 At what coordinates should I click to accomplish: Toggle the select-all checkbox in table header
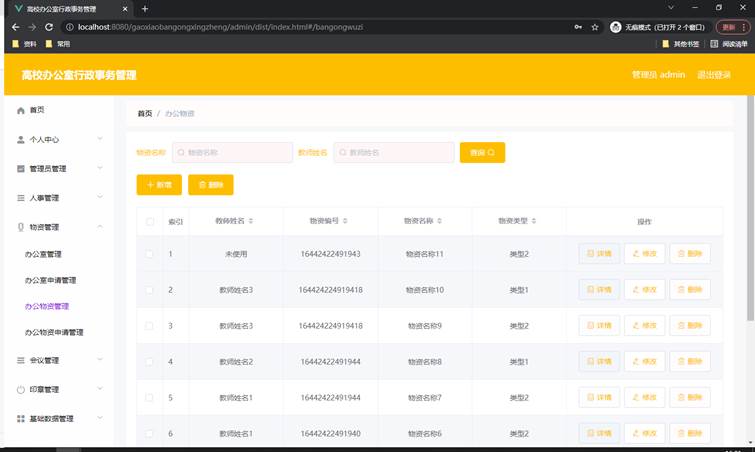coord(150,221)
